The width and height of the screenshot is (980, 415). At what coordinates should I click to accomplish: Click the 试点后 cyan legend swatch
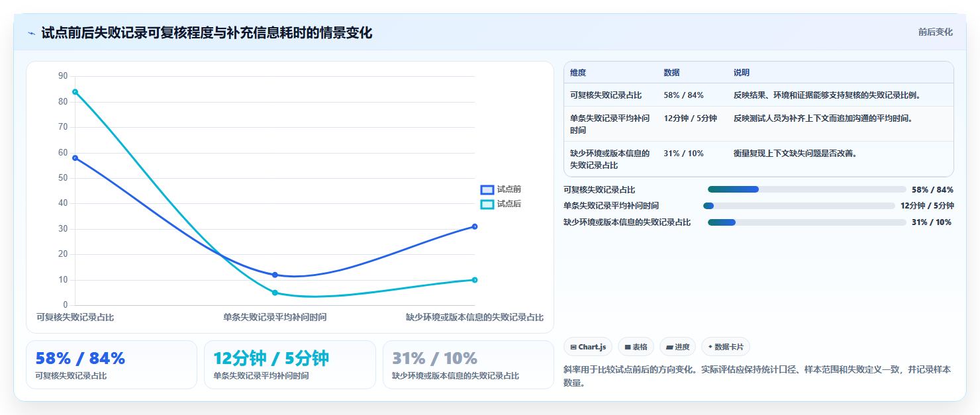[x=487, y=204]
